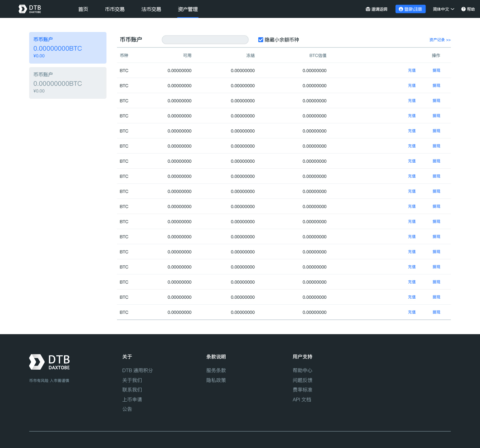Click the 操作 column header
This screenshot has width=480, height=448.
coord(436,56)
